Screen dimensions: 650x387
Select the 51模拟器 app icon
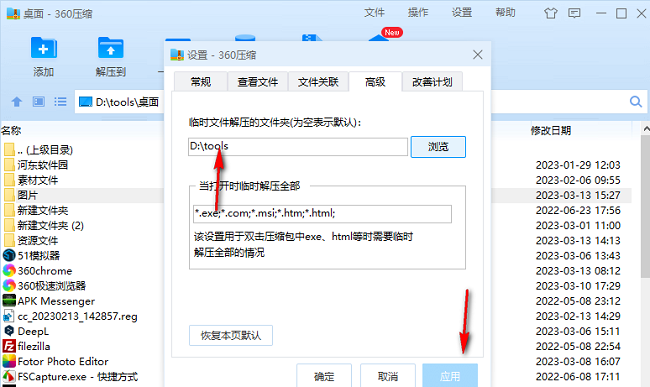click(9, 256)
